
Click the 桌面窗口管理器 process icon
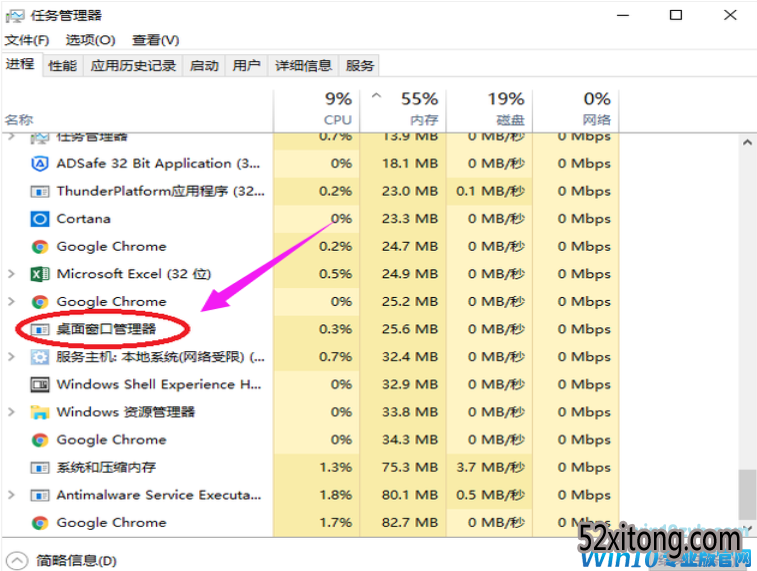click(40, 330)
